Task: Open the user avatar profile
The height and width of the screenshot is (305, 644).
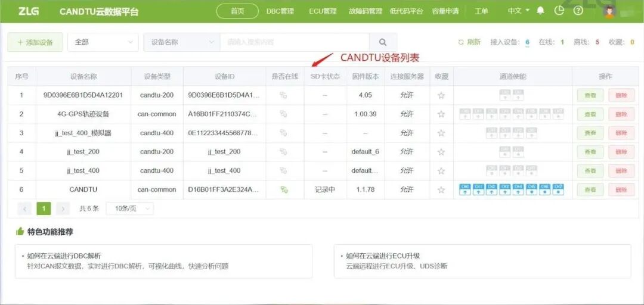Action: click(609, 11)
